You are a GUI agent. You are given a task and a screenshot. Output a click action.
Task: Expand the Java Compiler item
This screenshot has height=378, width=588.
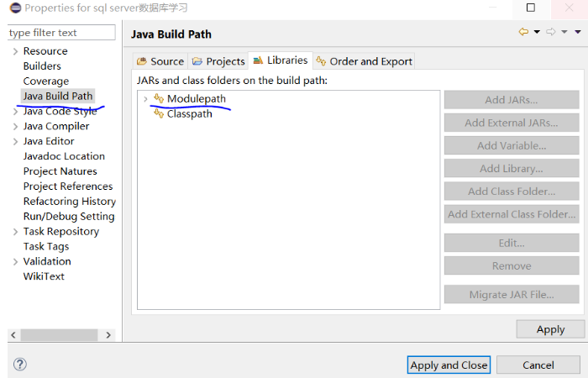[x=15, y=127]
